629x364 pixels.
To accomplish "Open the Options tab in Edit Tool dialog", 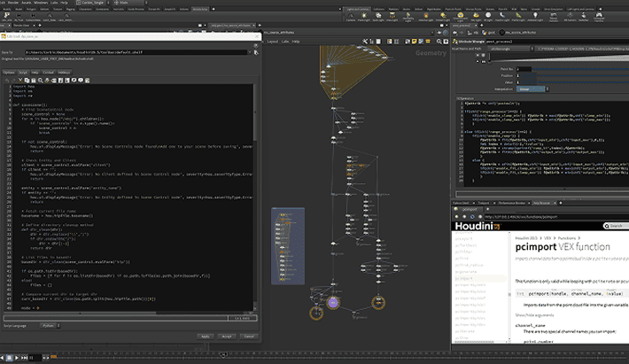I will pos(9,73).
